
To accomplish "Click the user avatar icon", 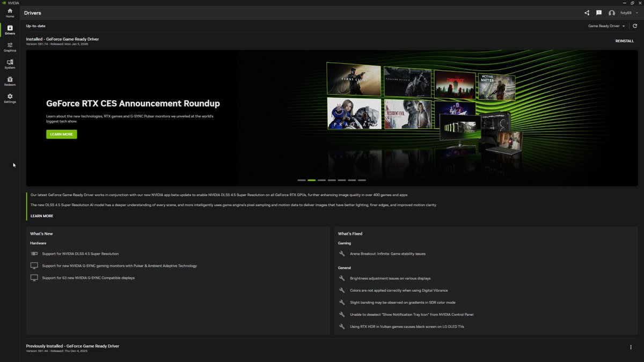I will tap(612, 13).
